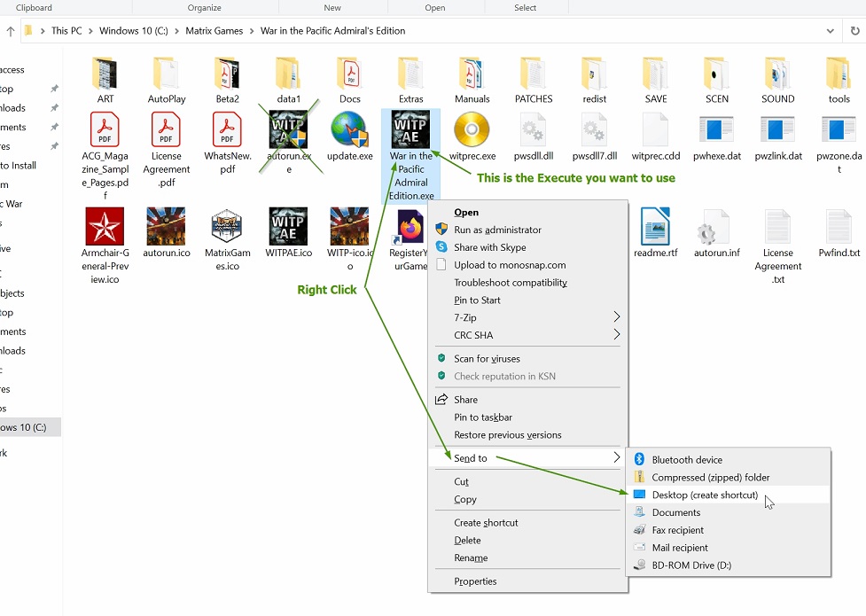Open the SOUND folder

(777, 81)
